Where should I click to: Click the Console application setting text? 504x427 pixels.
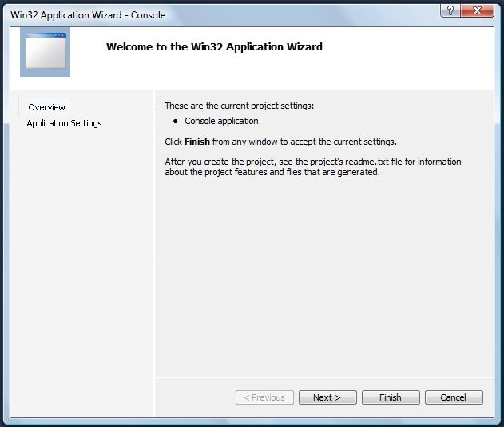221,121
